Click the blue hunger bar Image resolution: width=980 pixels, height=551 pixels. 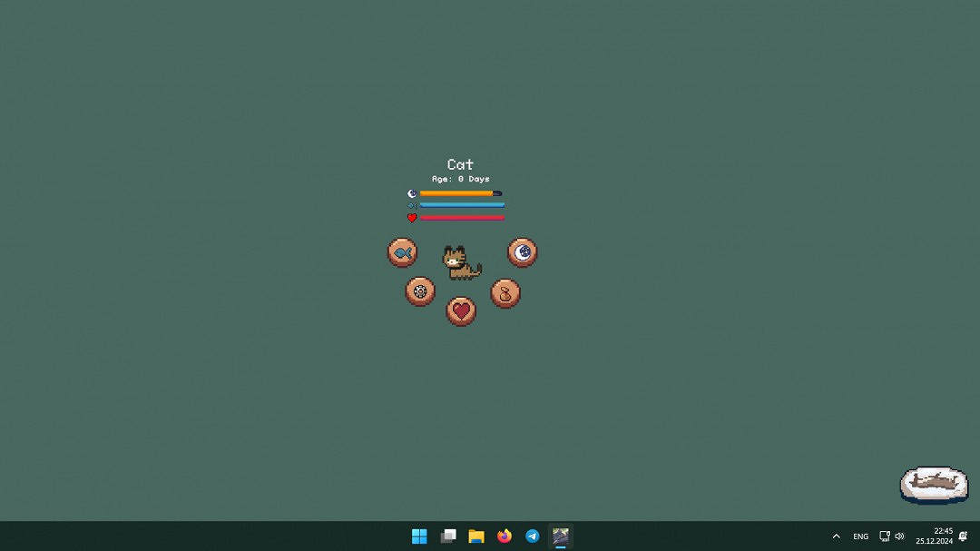[x=462, y=205]
